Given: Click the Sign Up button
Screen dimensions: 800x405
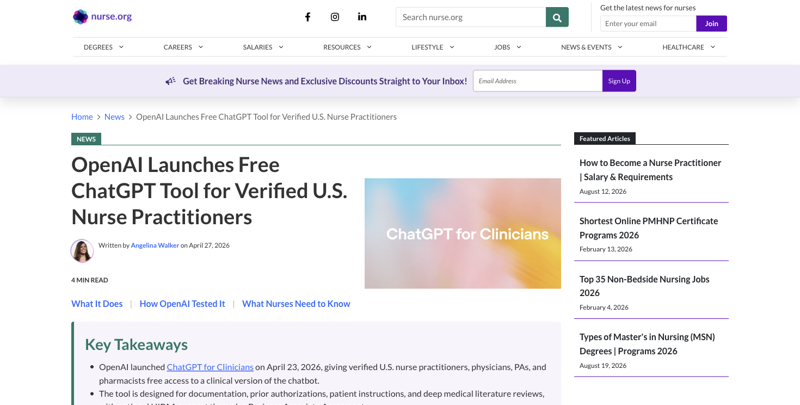Looking at the screenshot, I should click(x=619, y=81).
